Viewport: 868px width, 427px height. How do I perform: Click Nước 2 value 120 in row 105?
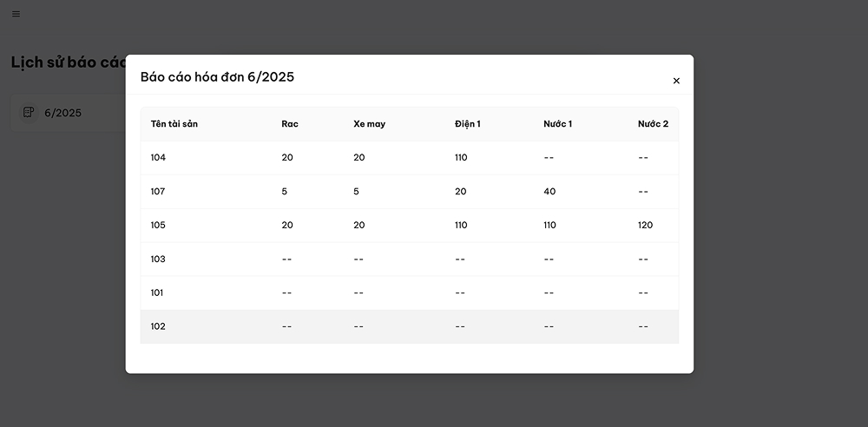pos(645,226)
